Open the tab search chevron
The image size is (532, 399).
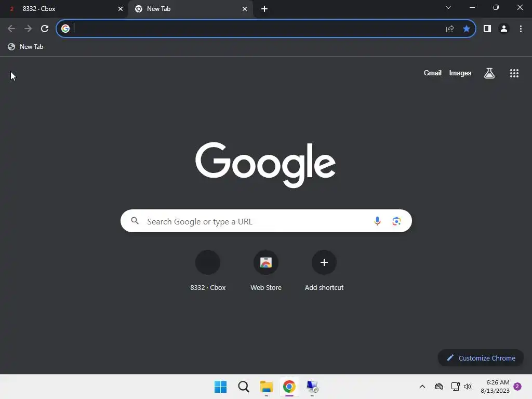[448, 7]
